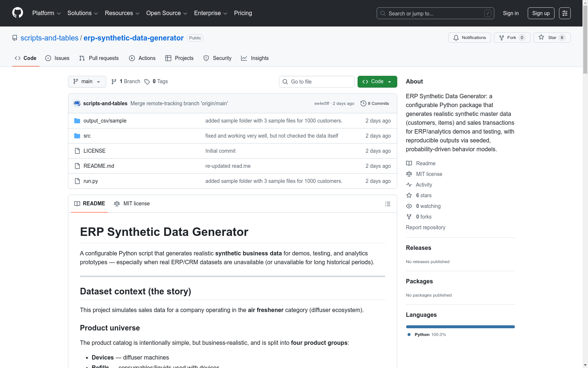Open the green Code dropdown button
Screen dimensions: 588x368
pos(377,82)
